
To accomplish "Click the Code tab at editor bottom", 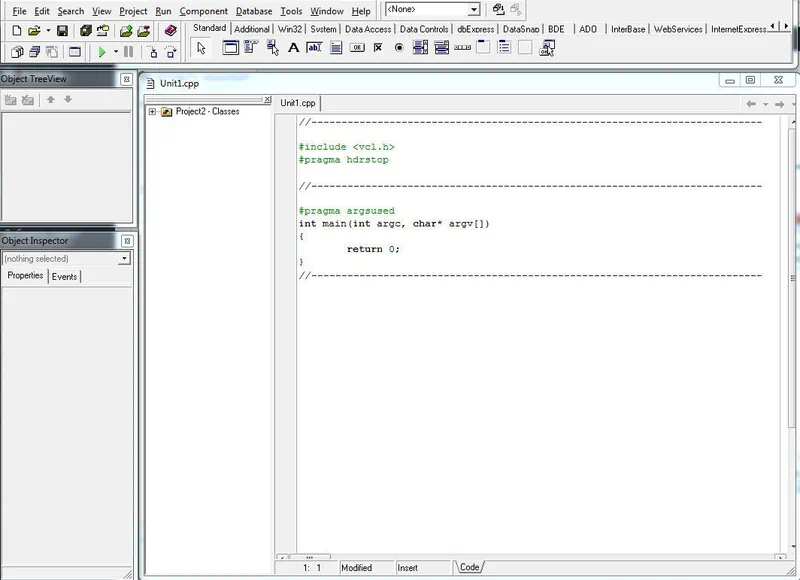I will (x=469, y=567).
